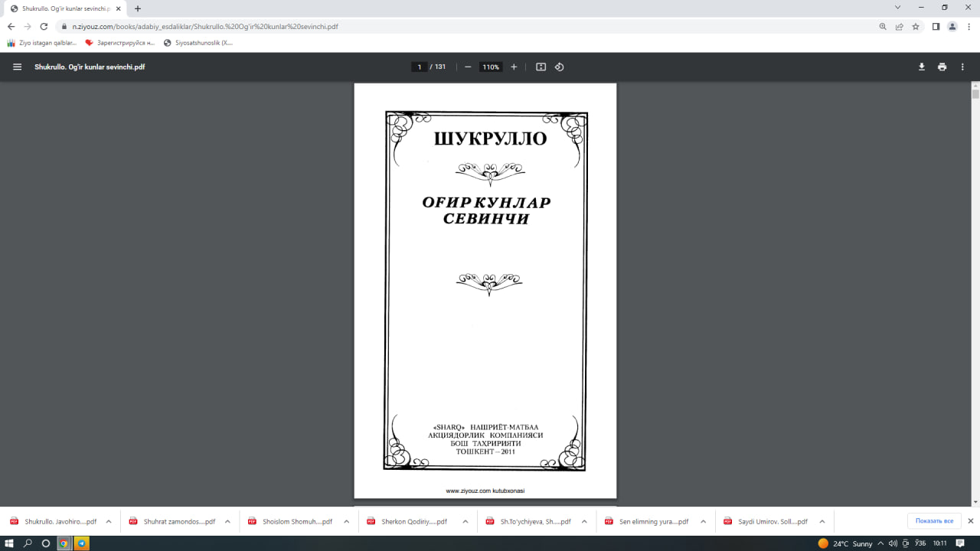
Task: Toggle the browser side panel
Action: pyautogui.click(x=935, y=26)
